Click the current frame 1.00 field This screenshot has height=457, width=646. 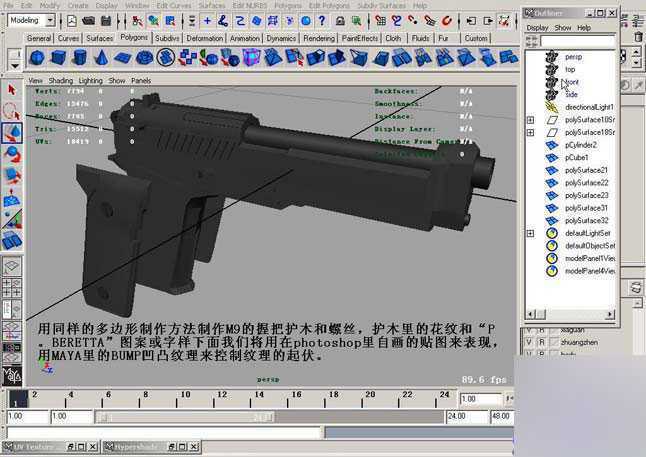click(480, 399)
